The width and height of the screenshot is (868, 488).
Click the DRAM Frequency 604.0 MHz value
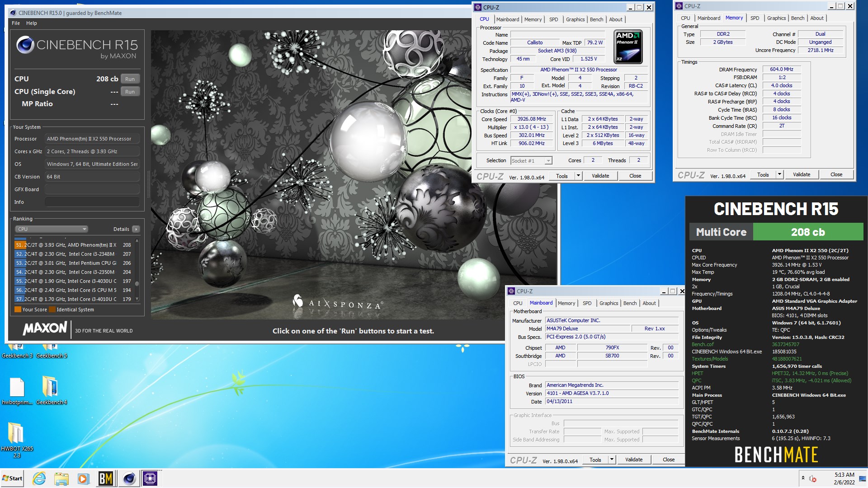tap(782, 69)
